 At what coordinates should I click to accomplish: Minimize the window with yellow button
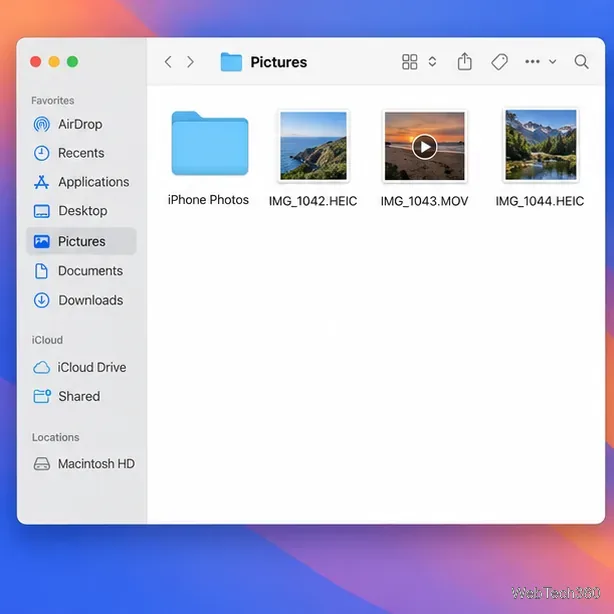pyautogui.click(x=54, y=62)
